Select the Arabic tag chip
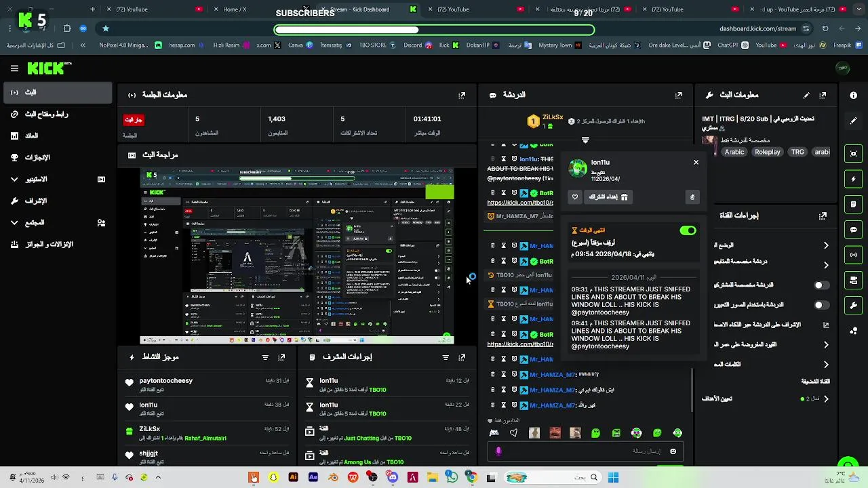 [x=735, y=152]
